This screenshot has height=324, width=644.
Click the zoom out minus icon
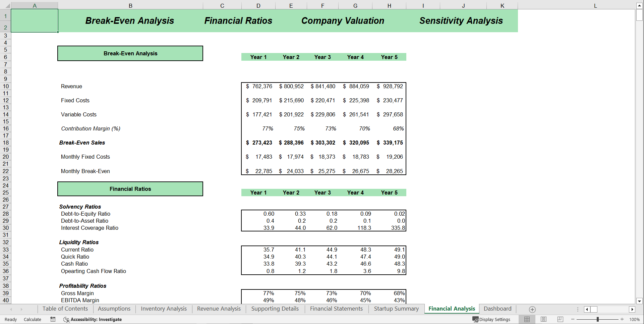pos(573,319)
